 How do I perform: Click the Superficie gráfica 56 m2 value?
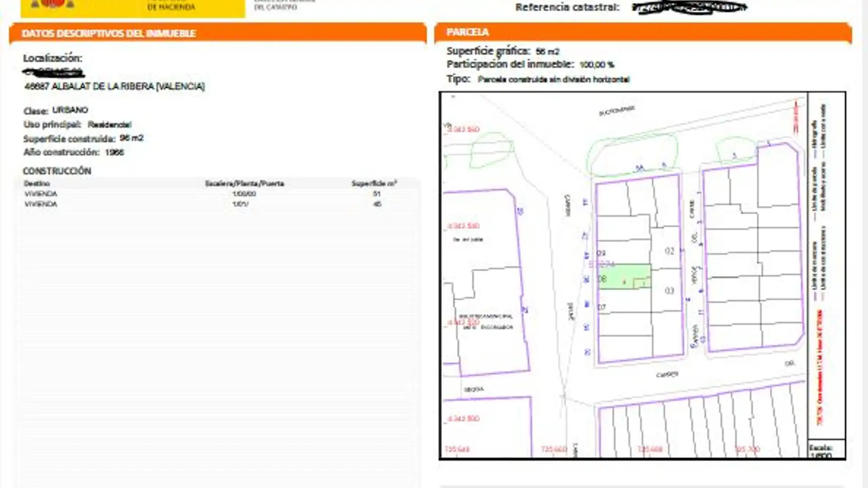point(547,52)
